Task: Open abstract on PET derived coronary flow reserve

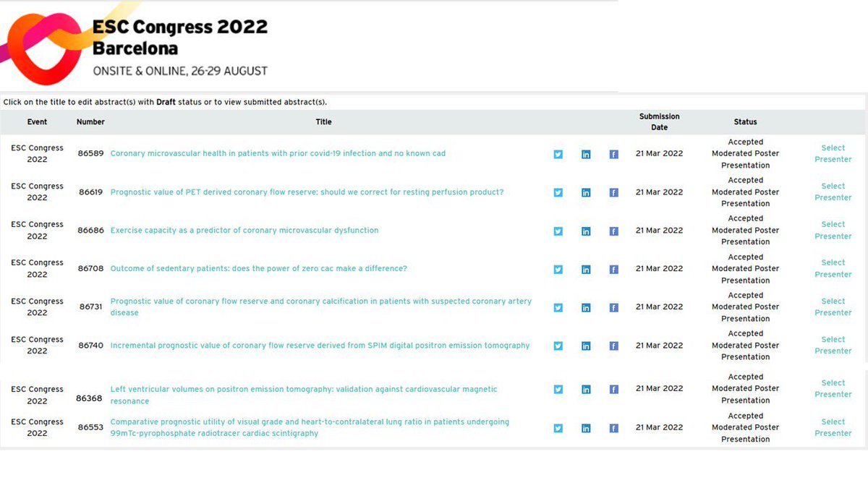Action: pyautogui.click(x=307, y=192)
